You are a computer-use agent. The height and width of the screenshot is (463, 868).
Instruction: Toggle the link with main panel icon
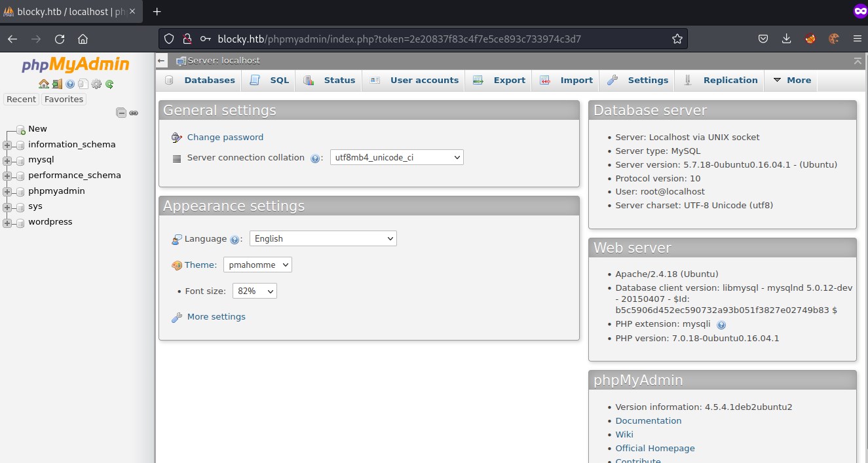134,113
